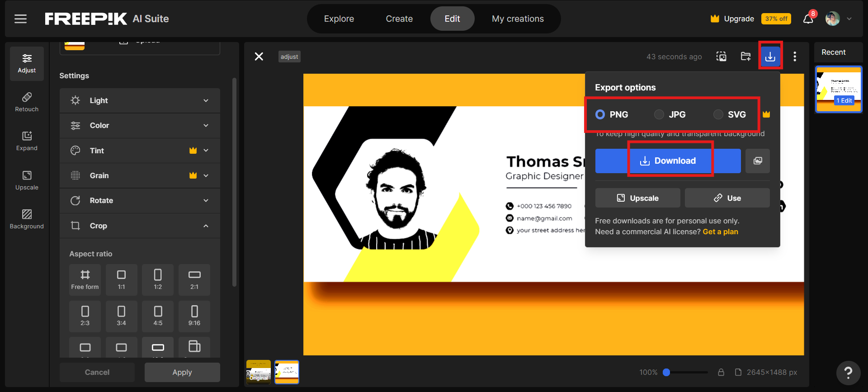Select the Original version thumbnail
The image size is (868, 392).
259,372
